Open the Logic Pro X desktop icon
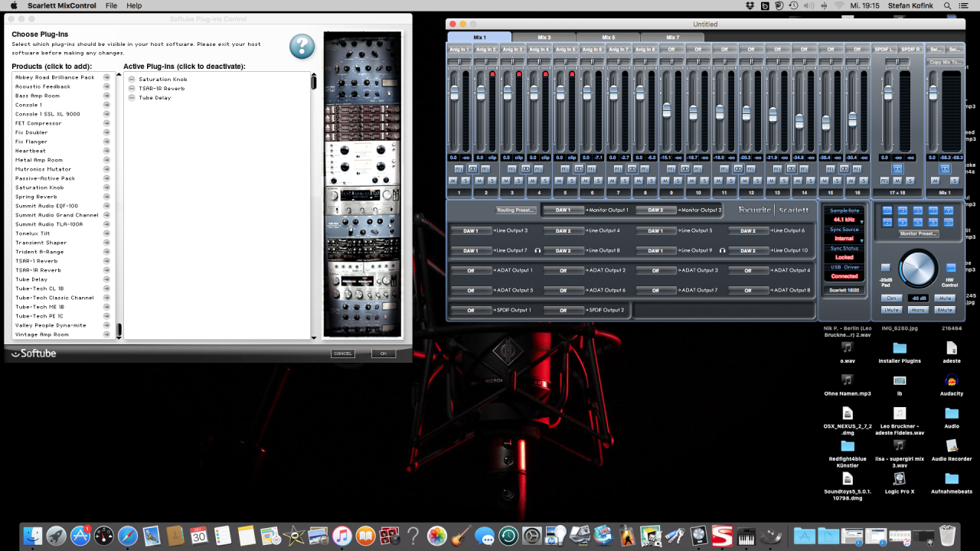 tap(900, 478)
